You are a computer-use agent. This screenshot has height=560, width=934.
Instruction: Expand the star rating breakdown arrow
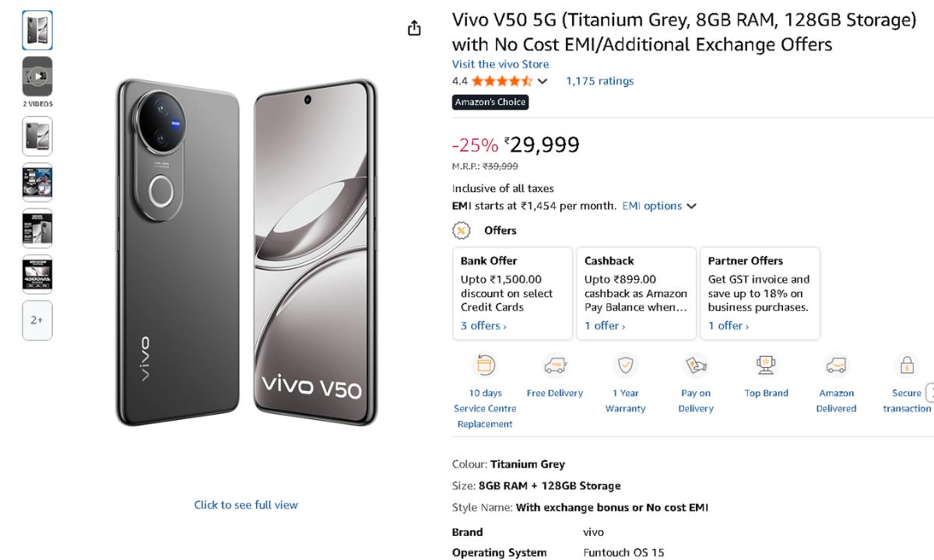pyautogui.click(x=542, y=81)
